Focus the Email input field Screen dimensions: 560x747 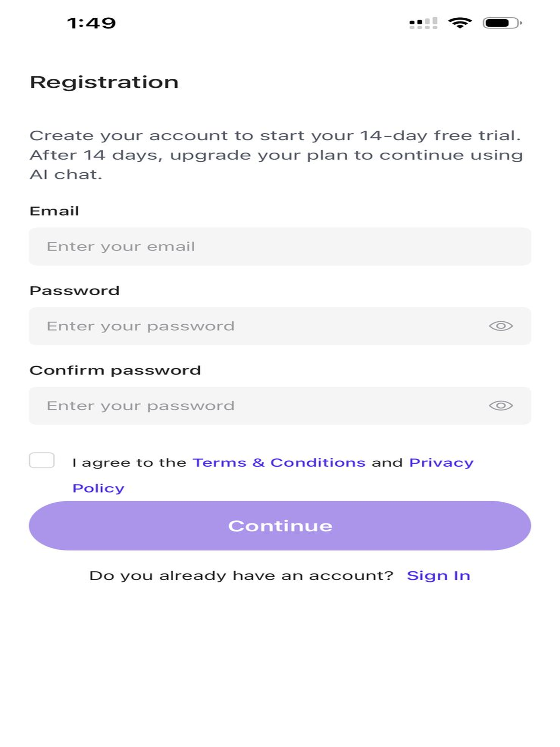click(x=280, y=246)
